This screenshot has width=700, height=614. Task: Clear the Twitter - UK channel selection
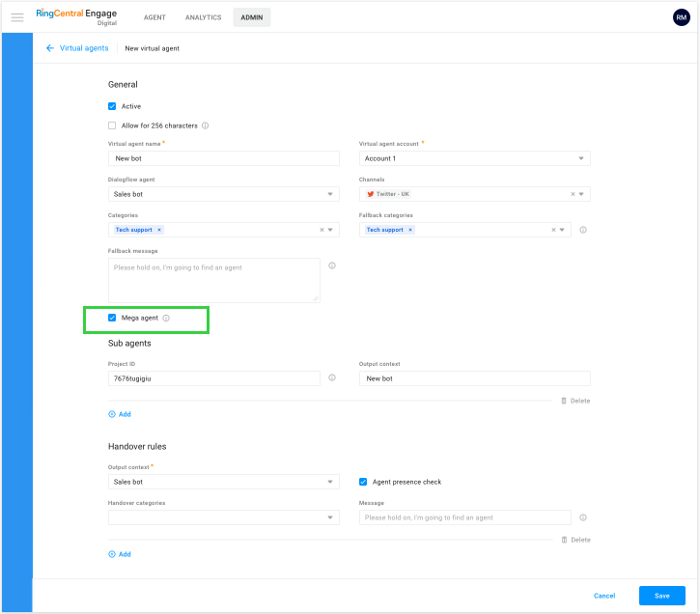pyautogui.click(x=573, y=194)
